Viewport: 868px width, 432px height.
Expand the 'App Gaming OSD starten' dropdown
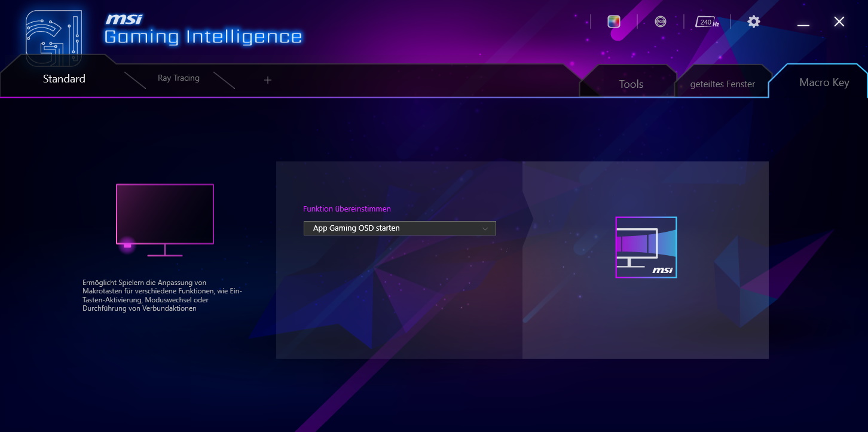pos(399,228)
